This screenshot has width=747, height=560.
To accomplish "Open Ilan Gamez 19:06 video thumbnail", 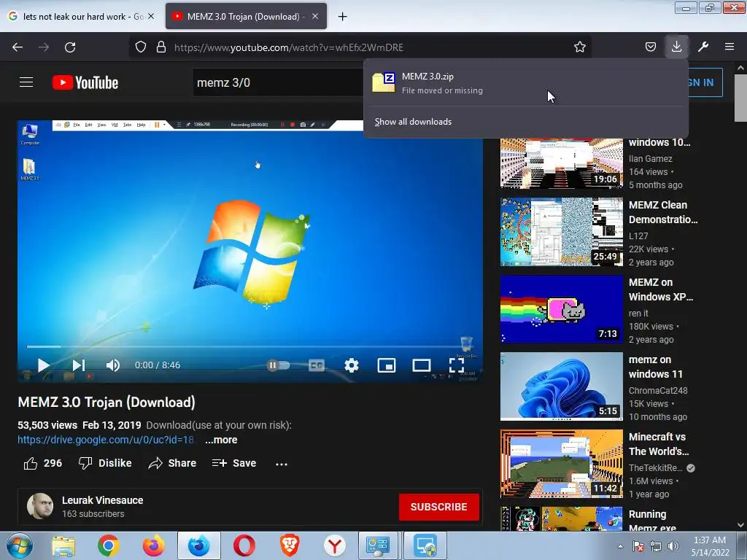I will (561, 163).
